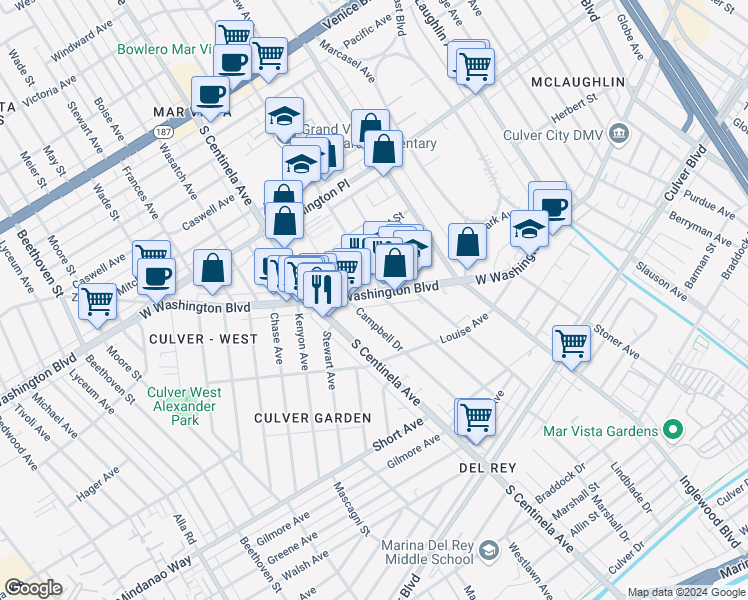Screen dimensions: 748x600
Task: Click the Braddock Dr street label
Action: (560, 483)
